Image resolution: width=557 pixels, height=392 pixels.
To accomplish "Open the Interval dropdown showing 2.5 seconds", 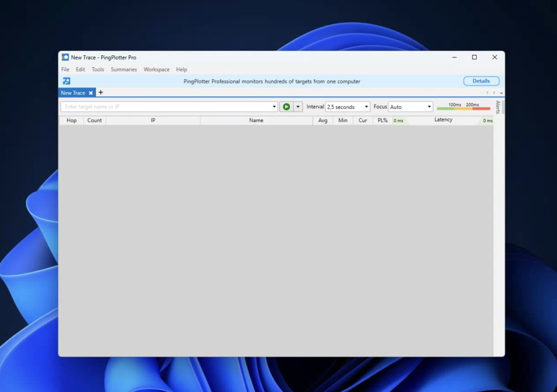I will click(347, 107).
